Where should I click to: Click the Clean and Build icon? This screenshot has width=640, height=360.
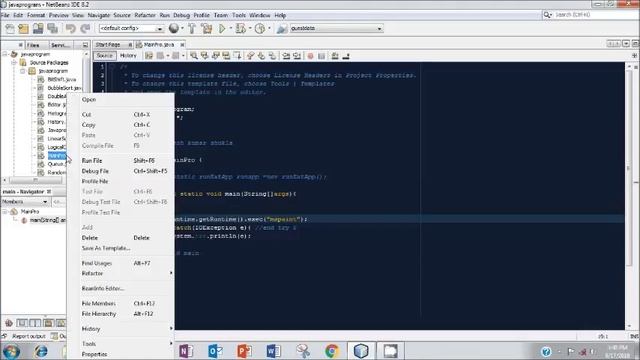(207, 29)
